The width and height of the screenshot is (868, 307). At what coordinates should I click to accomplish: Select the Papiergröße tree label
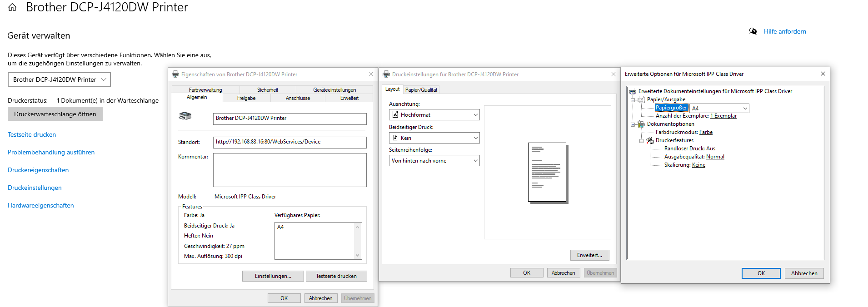[671, 108]
